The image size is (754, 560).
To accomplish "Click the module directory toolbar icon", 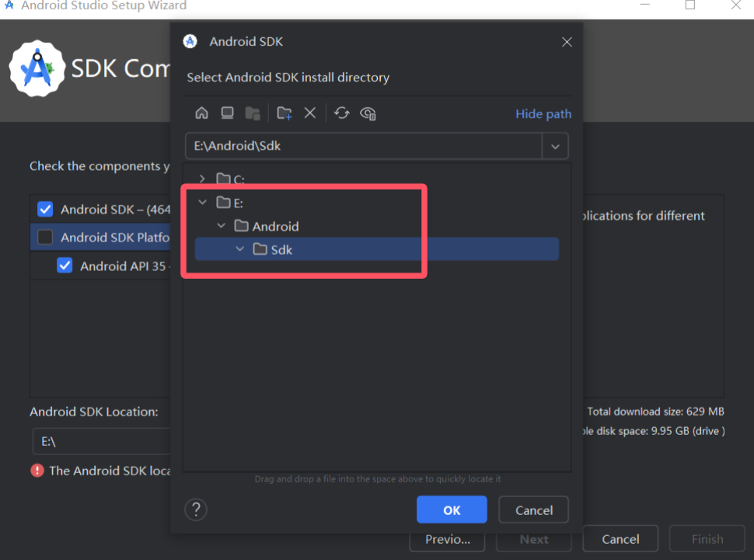I will tap(252, 113).
